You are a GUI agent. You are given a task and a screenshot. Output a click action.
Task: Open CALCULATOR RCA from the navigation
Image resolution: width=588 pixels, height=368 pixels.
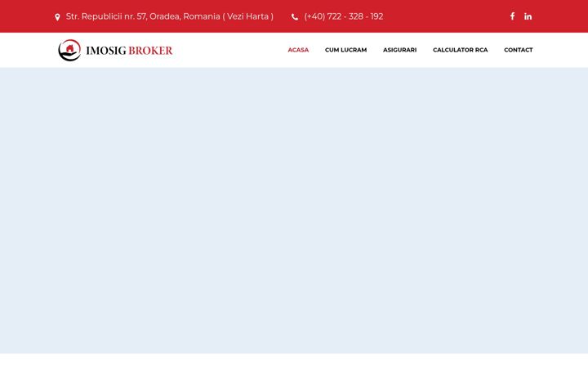pyautogui.click(x=460, y=50)
